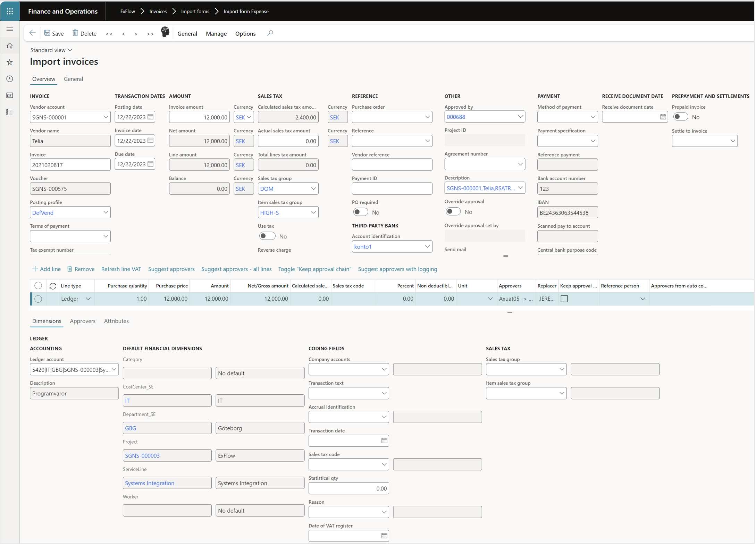
Task: Switch to the General tab
Action: [73, 79]
